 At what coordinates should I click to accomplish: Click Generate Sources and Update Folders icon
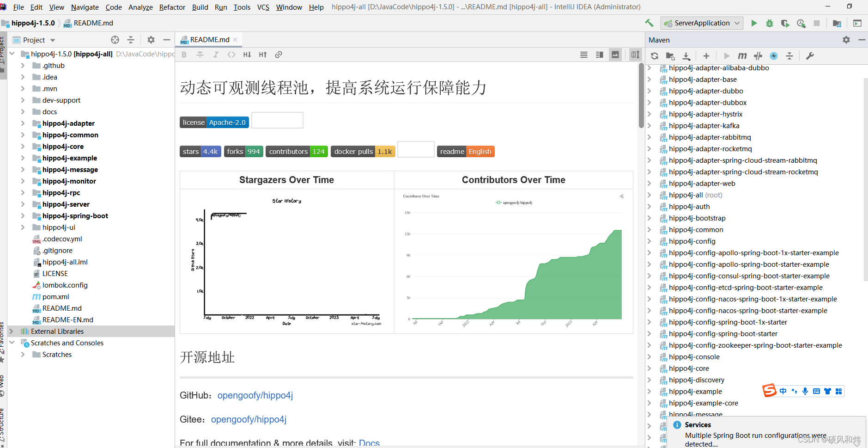point(670,56)
